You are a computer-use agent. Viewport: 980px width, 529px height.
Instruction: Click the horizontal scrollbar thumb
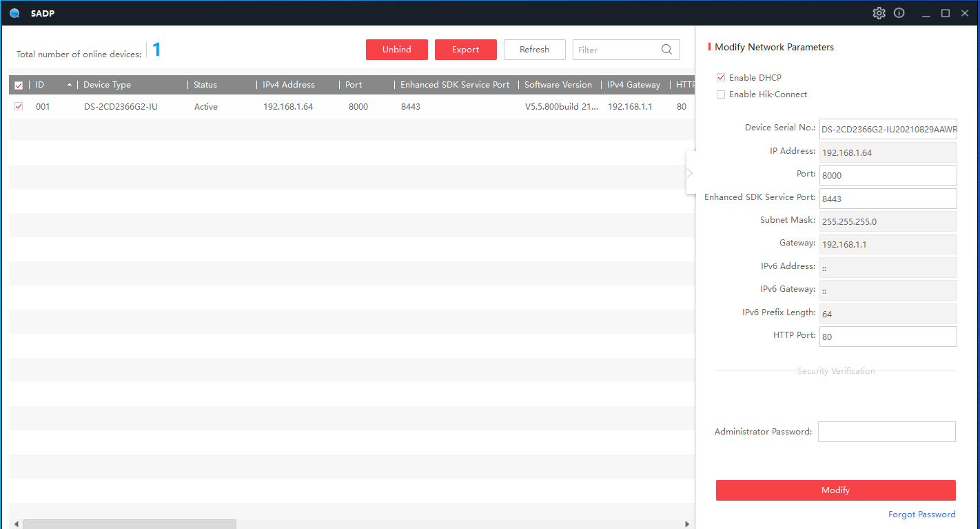click(130, 524)
